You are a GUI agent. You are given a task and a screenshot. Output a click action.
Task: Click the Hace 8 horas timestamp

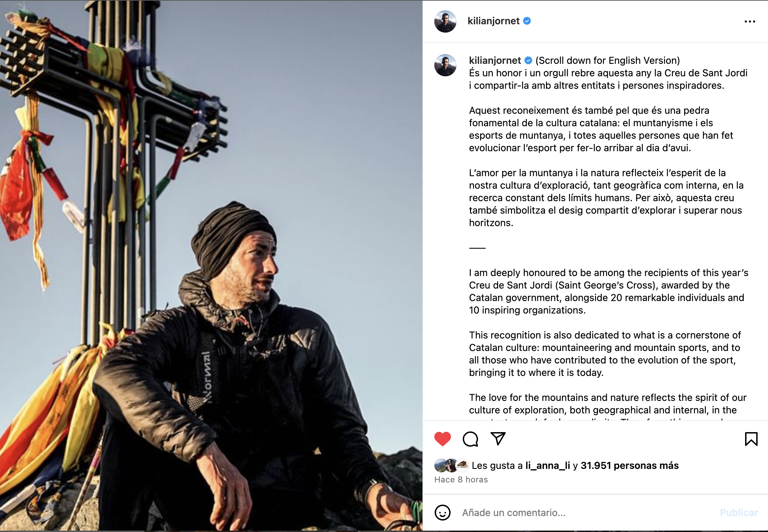461,480
